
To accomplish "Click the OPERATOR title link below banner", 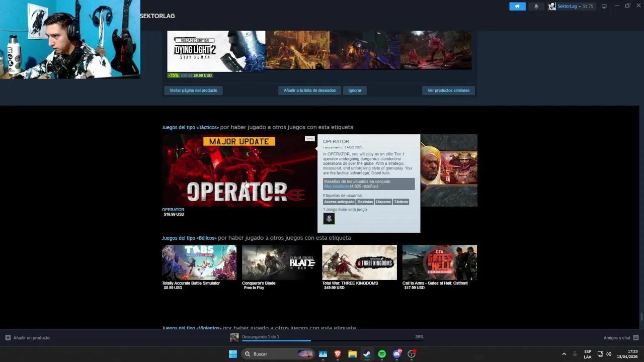I will click(x=173, y=210).
